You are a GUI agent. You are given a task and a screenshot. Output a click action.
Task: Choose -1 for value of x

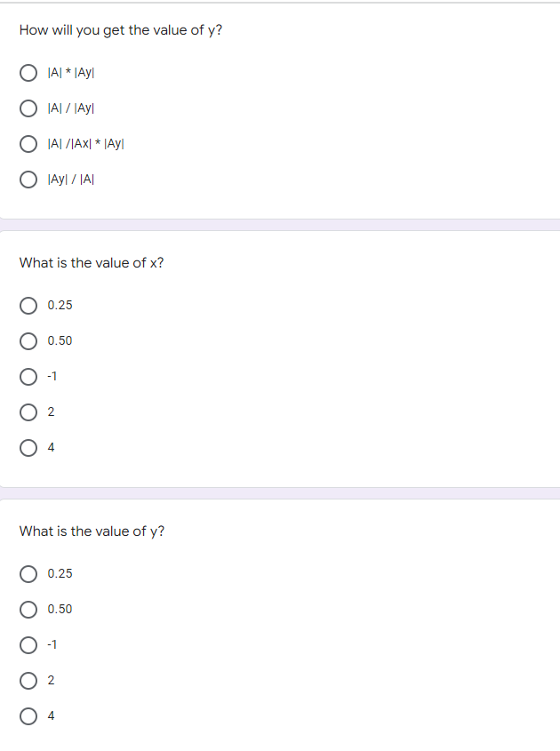point(28,377)
